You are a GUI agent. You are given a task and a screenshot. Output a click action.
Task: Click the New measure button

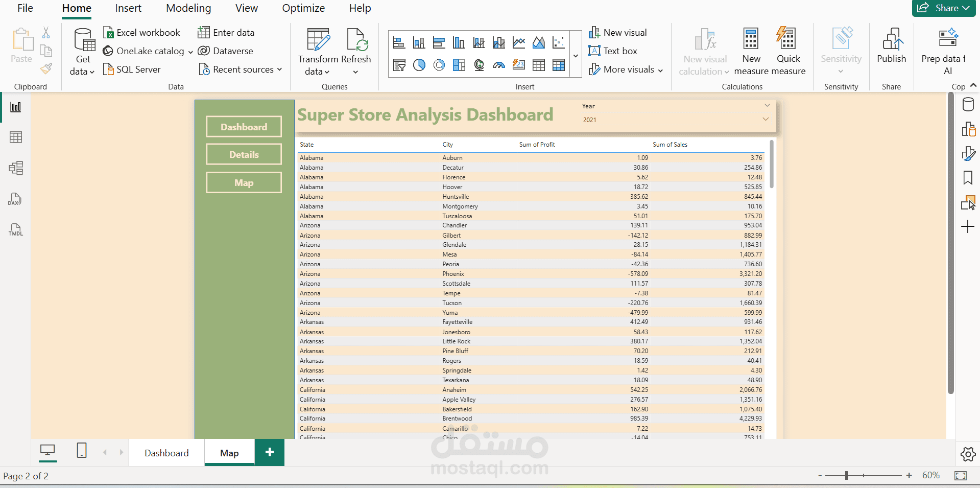pos(751,52)
